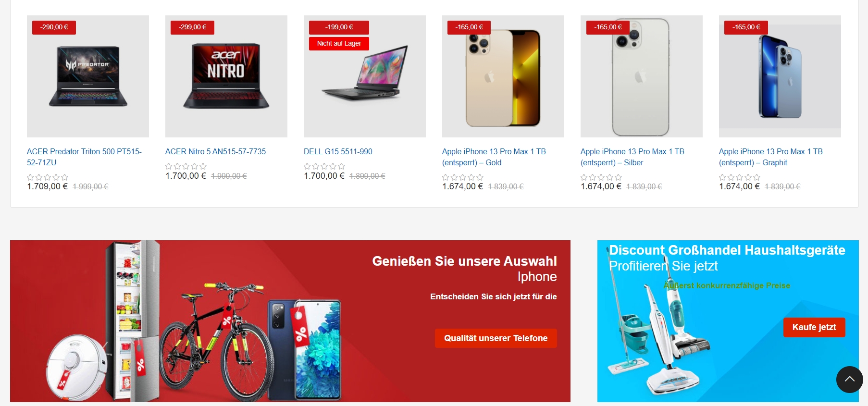This screenshot has width=868, height=406.
Task: Open the iPhone 13 Pro Max Gold title link
Action: [494, 157]
